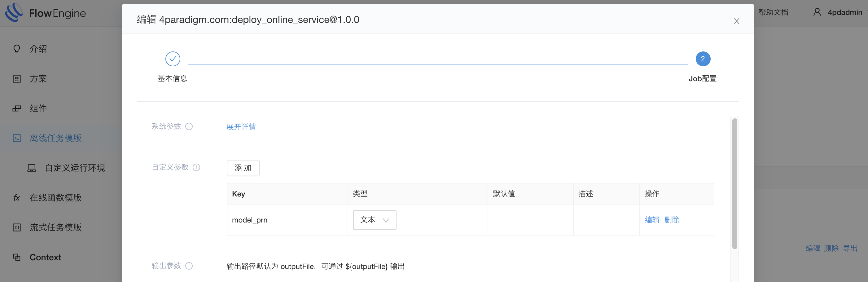Click the Context sidebar icon
Screen dimensions: 868x282
point(16,257)
